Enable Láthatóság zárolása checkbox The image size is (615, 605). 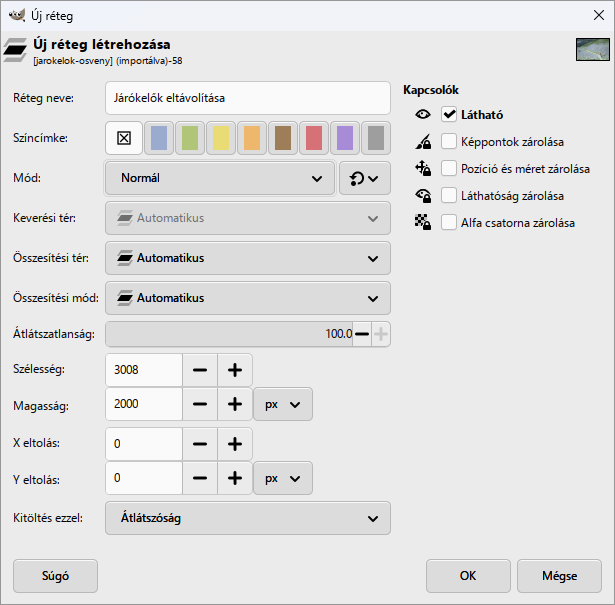point(449,196)
